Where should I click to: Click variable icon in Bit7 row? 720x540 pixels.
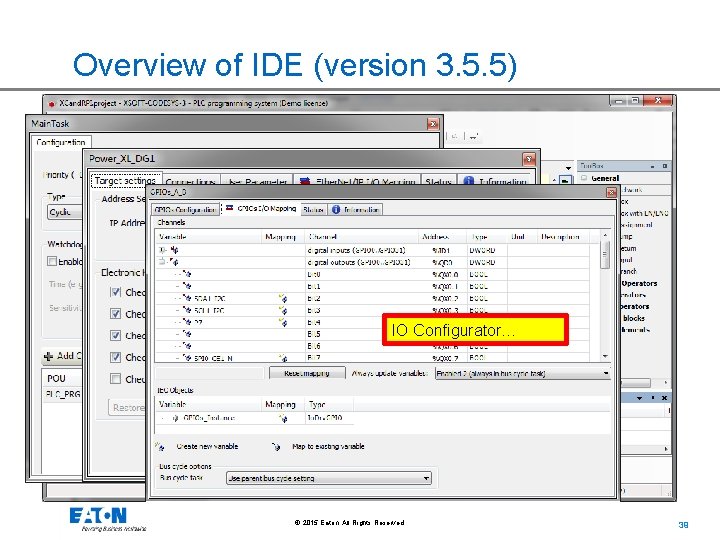pyautogui.click(x=187, y=357)
